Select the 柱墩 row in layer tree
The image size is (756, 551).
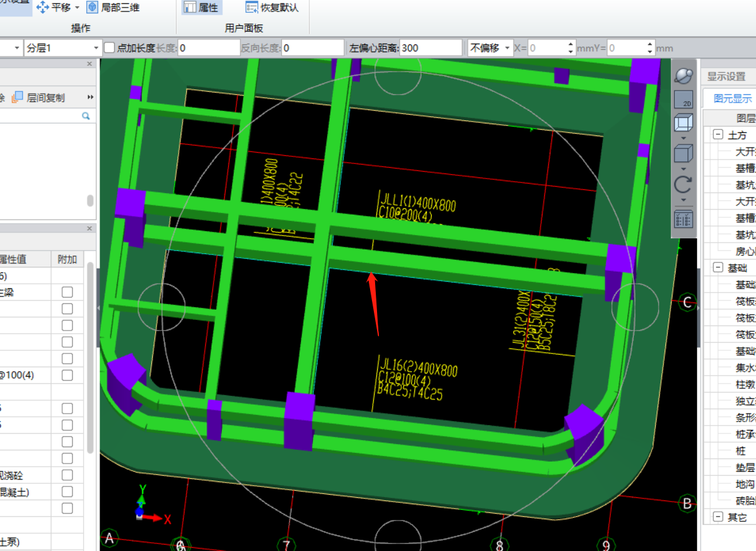tap(745, 384)
